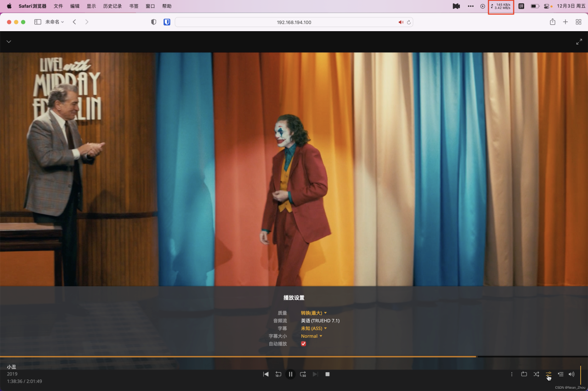Stop playback with the square button
The height and width of the screenshot is (391, 588).
328,374
